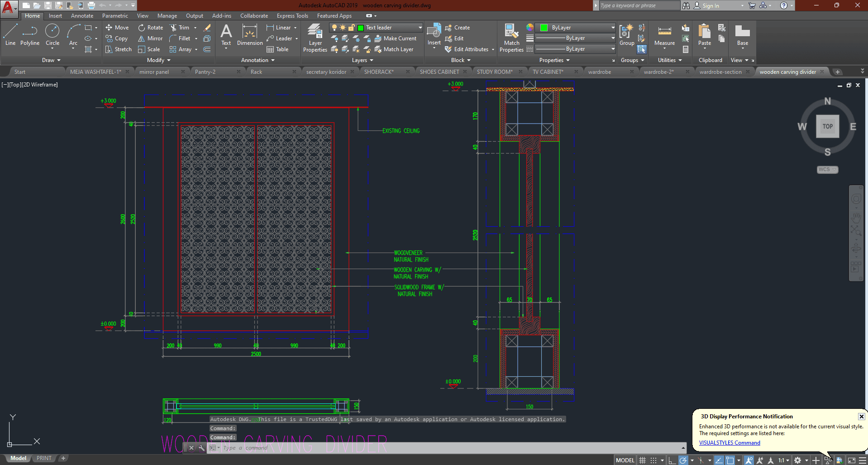Switch to the TV CABINET drawing tab
The width and height of the screenshot is (868, 465).
click(x=548, y=72)
